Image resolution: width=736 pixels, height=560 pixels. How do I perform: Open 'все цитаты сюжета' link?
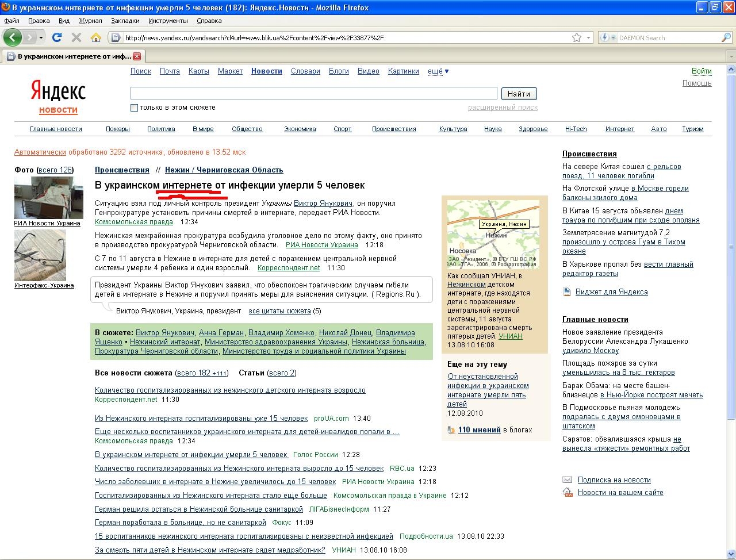279,311
